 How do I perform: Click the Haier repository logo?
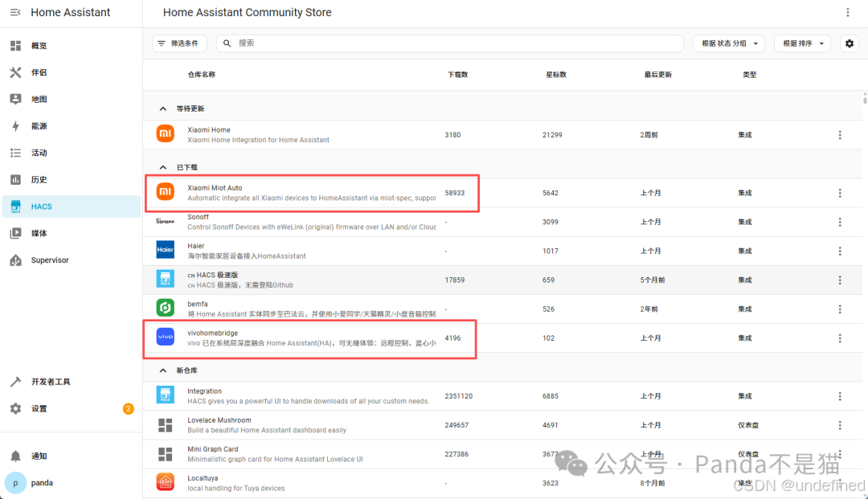pos(165,250)
